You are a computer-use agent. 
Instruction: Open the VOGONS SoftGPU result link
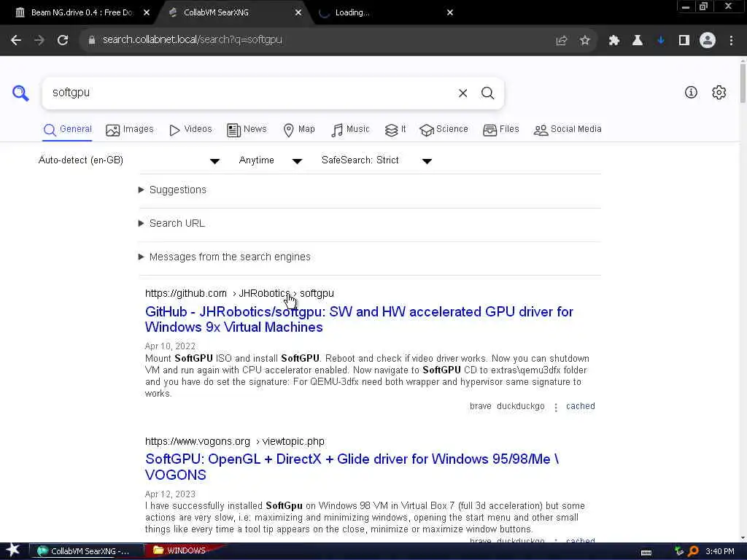pos(352,467)
